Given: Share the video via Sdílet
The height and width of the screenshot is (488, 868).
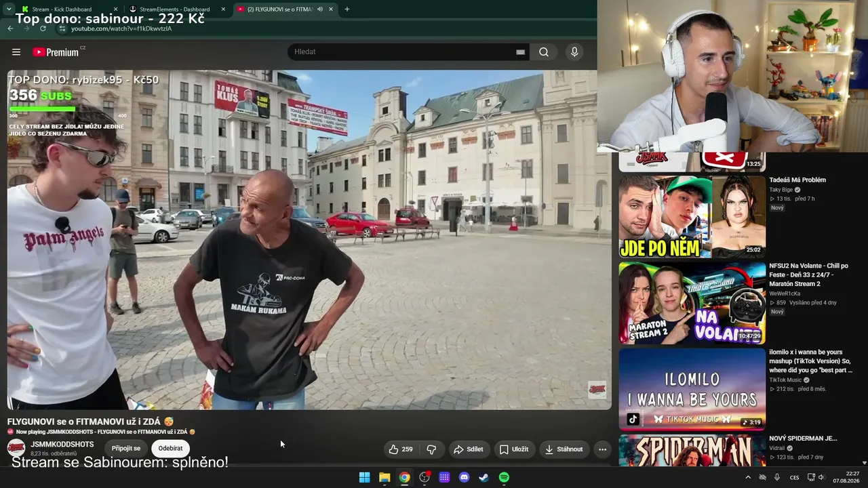Looking at the screenshot, I should tap(469, 449).
